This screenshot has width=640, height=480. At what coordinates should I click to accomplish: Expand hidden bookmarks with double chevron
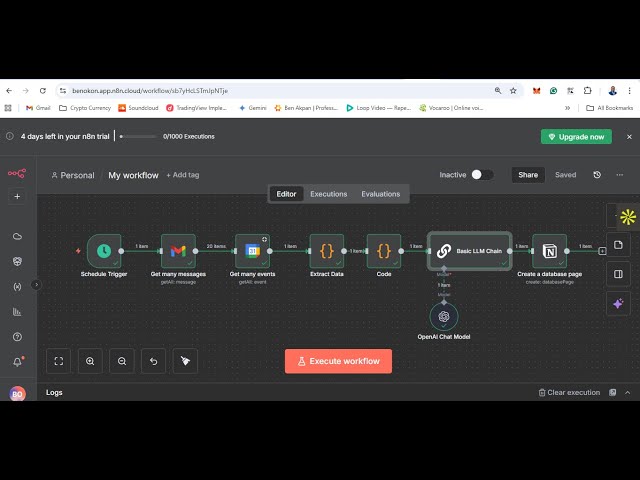pyautogui.click(x=567, y=108)
